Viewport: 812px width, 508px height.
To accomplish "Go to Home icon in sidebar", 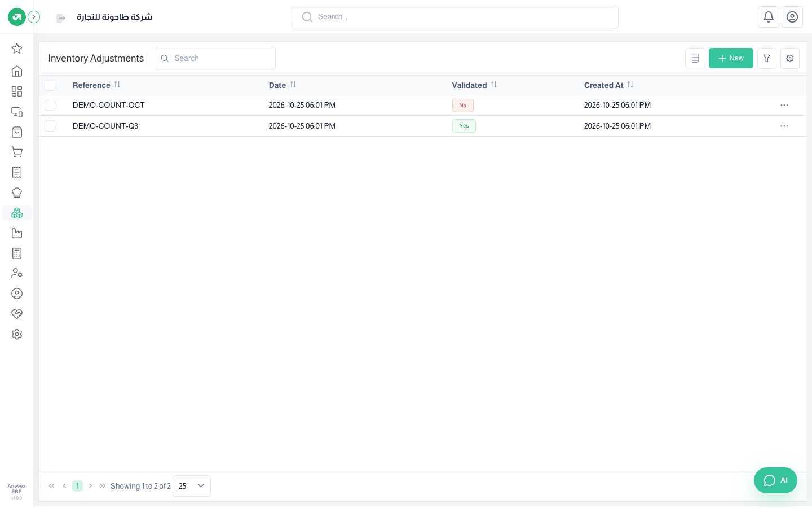I will point(17,71).
